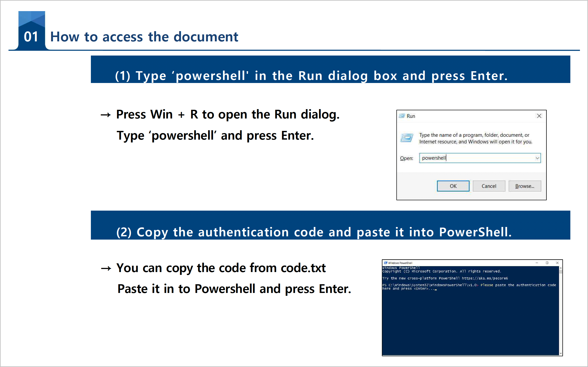Screen dimensions: 588x367
Task: Click the small Run title bar icon
Action: click(x=402, y=116)
